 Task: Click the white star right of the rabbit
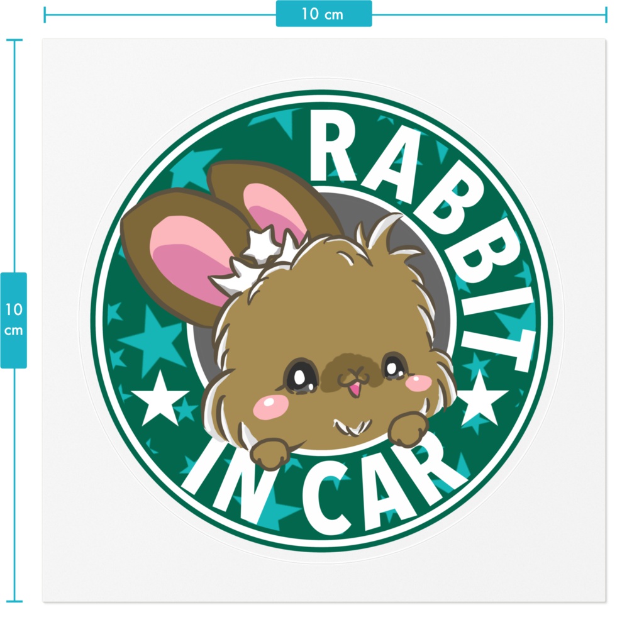pos(481,398)
